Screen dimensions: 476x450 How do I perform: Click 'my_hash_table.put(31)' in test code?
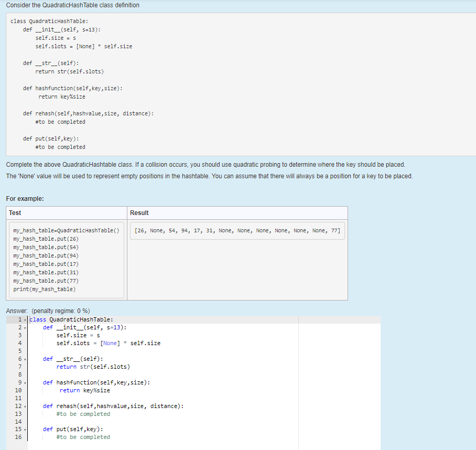pos(46,272)
